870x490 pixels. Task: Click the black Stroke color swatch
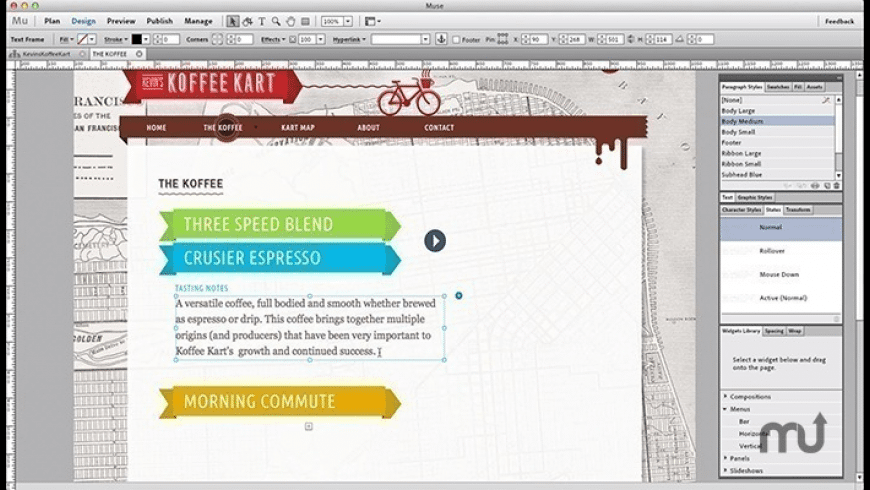point(136,39)
